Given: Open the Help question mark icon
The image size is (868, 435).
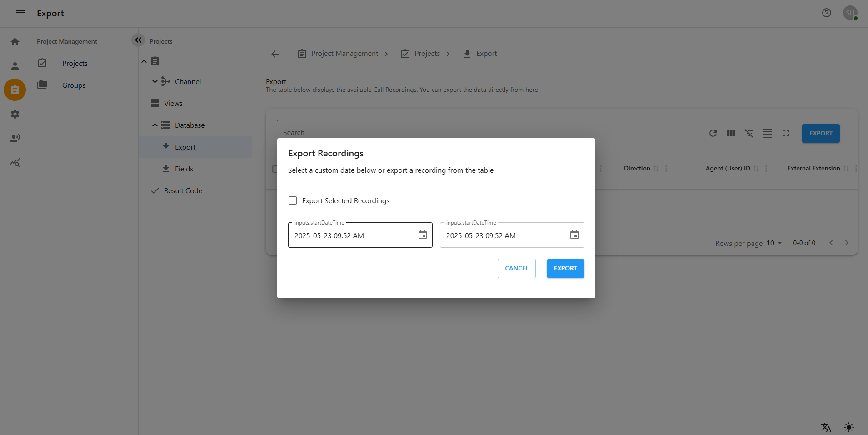Looking at the screenshot, I should point(826,13).
